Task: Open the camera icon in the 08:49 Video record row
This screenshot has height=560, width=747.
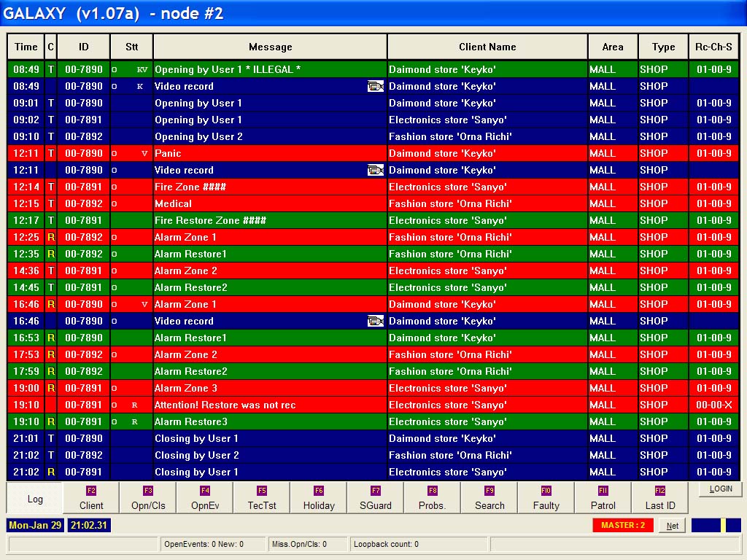Action: pyautogui.click(x=376, y=86)
